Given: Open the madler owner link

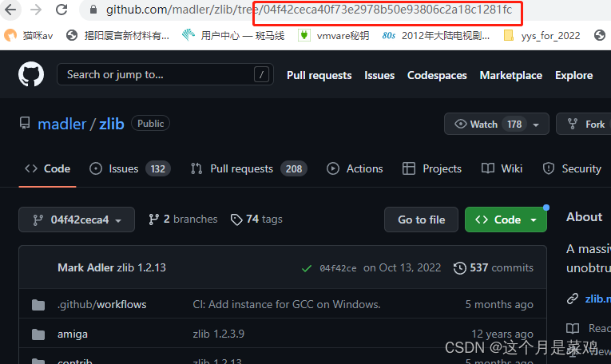Looking at the screenshot, I should 62,125.
